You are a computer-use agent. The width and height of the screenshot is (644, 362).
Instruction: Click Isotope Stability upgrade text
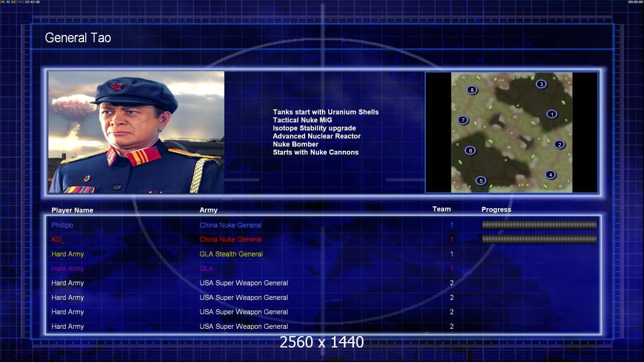coord(314,128)
